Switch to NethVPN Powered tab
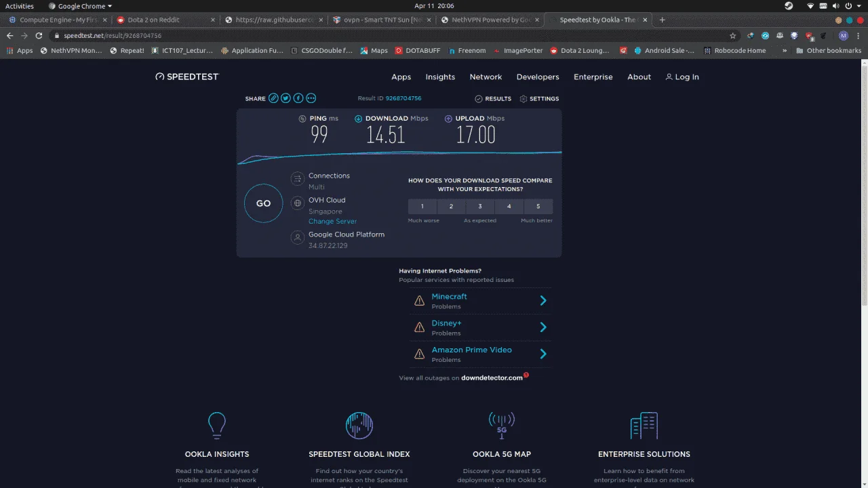The image size is (868, 488). (490, 20)
